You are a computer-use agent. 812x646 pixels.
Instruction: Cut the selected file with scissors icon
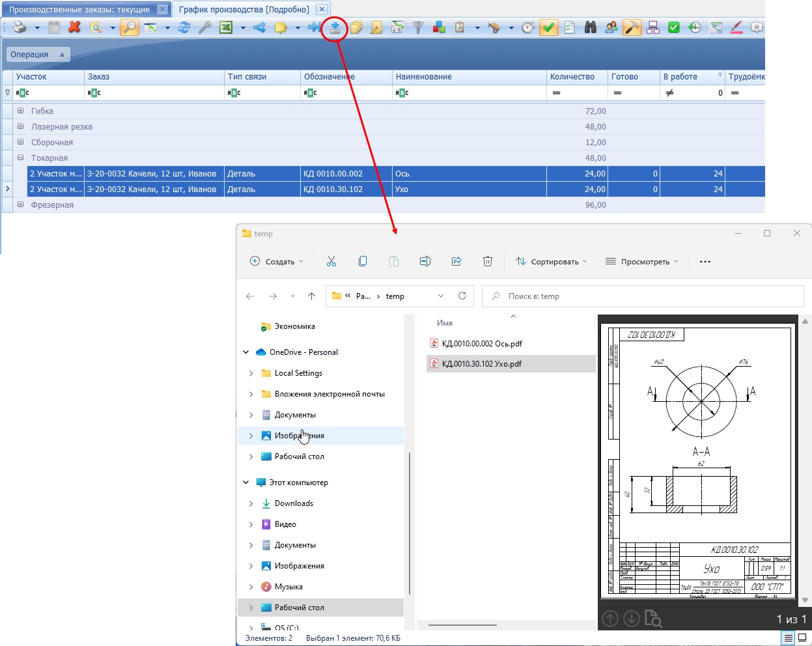pos(331,261)
